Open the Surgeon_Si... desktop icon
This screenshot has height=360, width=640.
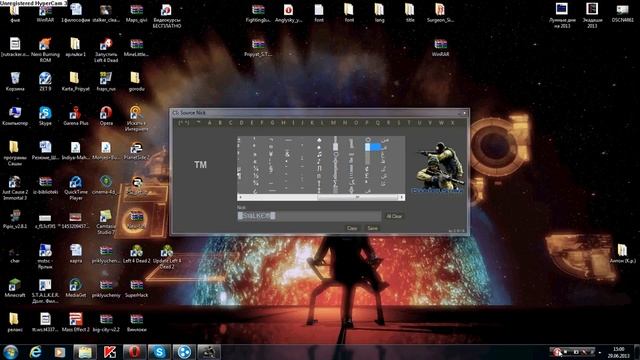(440, 13)
